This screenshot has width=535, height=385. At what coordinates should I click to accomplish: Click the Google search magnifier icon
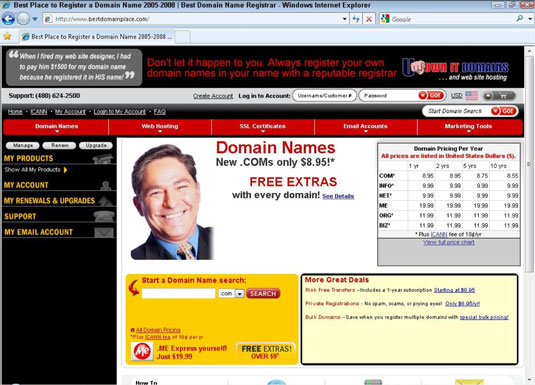519,19
